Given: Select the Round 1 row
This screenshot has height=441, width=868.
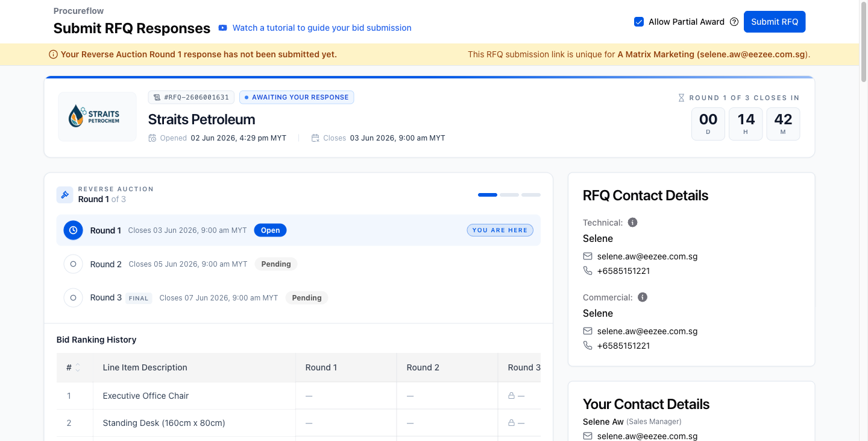Looking at the screenshot, I should coord(298,230).
